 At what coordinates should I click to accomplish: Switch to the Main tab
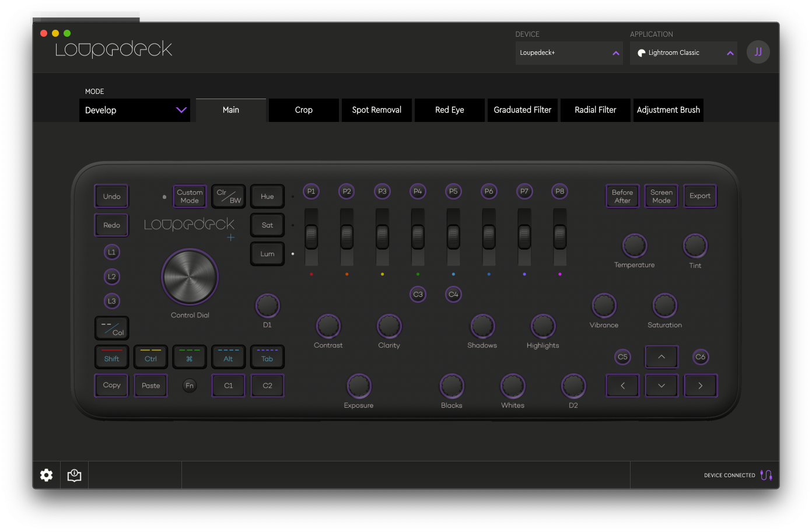click(231, 110)
